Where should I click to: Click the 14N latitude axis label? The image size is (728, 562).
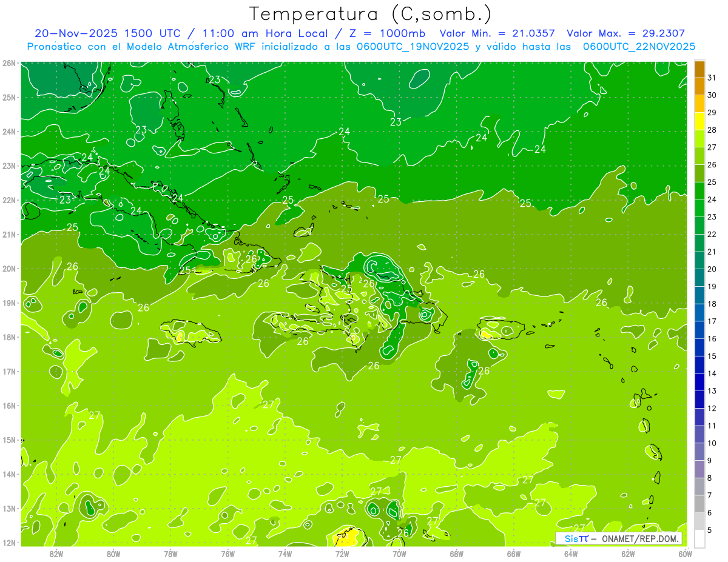8,474
